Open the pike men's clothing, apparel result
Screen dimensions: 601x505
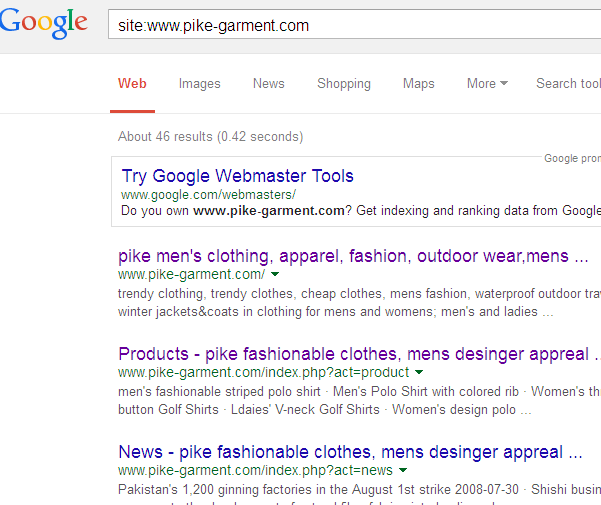(x=353, y=256)
